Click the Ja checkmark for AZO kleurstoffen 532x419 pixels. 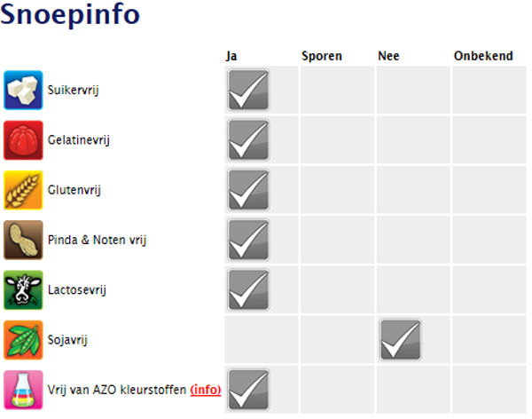pos(248,390)
